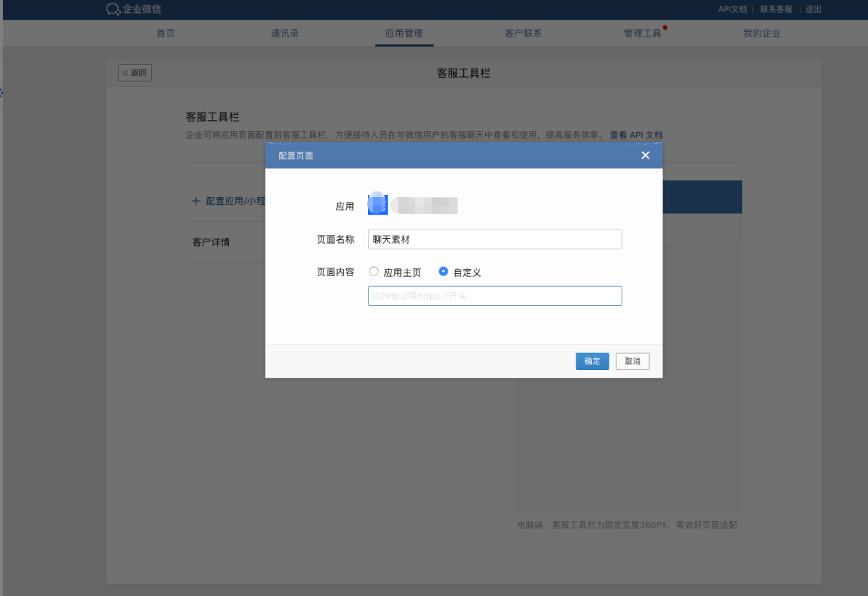Focus the custom URL input field
This screenshot has width=868, height=596.
[495, 296]
